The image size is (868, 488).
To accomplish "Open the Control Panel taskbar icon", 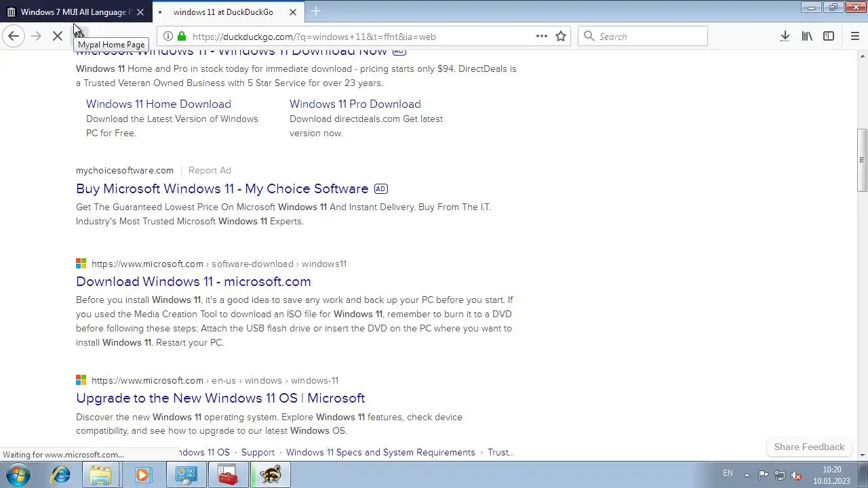I will tap(186, 474).
